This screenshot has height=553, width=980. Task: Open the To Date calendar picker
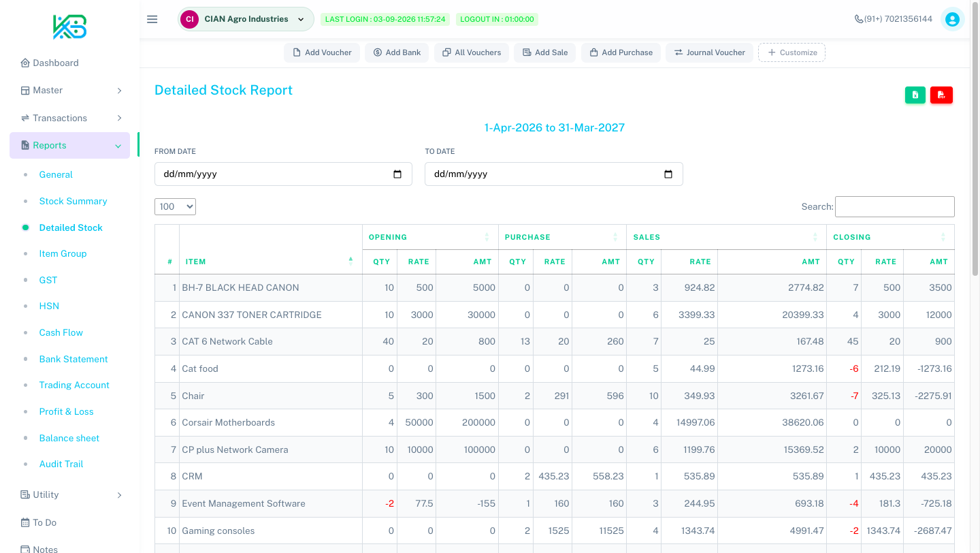tap(668, 174)
